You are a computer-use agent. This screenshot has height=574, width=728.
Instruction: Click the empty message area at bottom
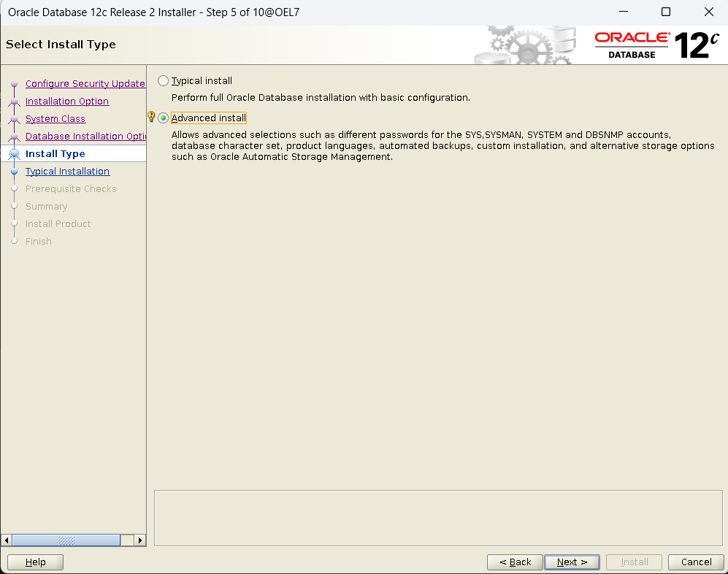point(438,518)
